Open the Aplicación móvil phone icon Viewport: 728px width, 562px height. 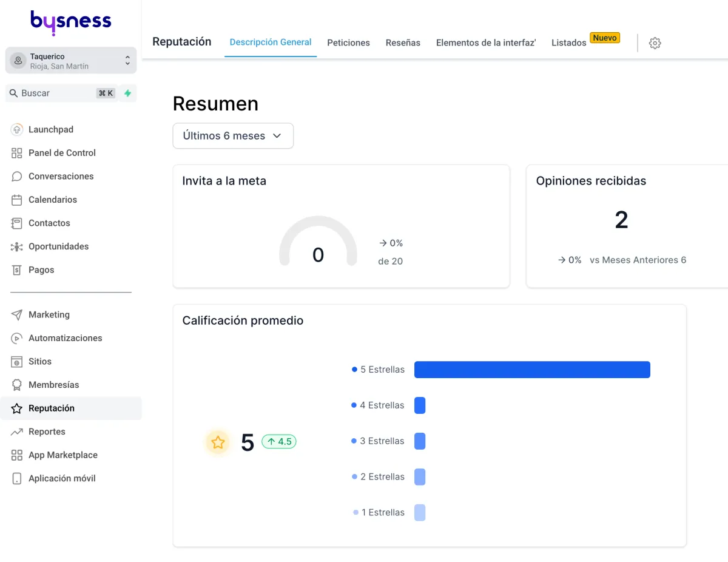point(17,478)
